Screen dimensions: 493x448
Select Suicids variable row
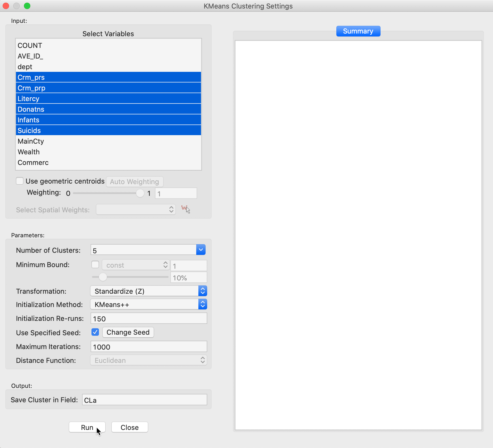coord(108,130)
